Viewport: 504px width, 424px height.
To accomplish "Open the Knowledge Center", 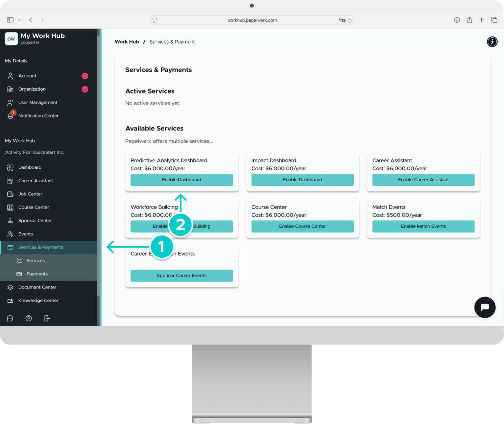I will click(38, 300).
